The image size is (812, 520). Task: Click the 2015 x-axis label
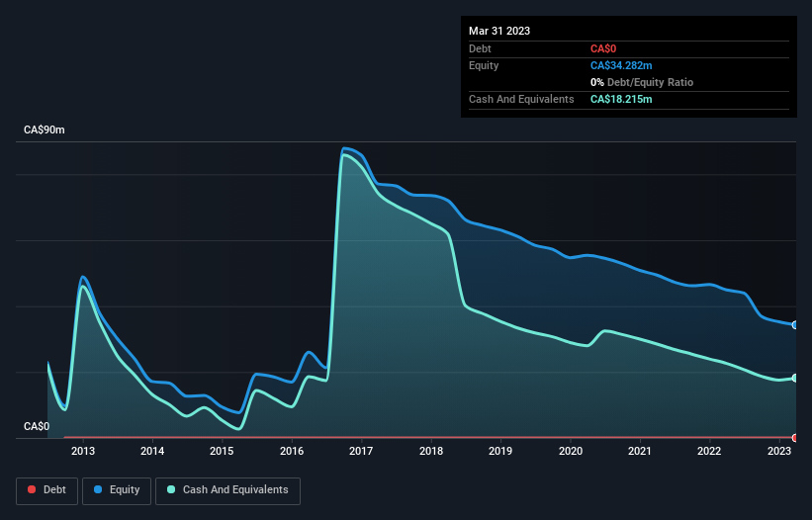pyautogui.click(x=222, y=451)
